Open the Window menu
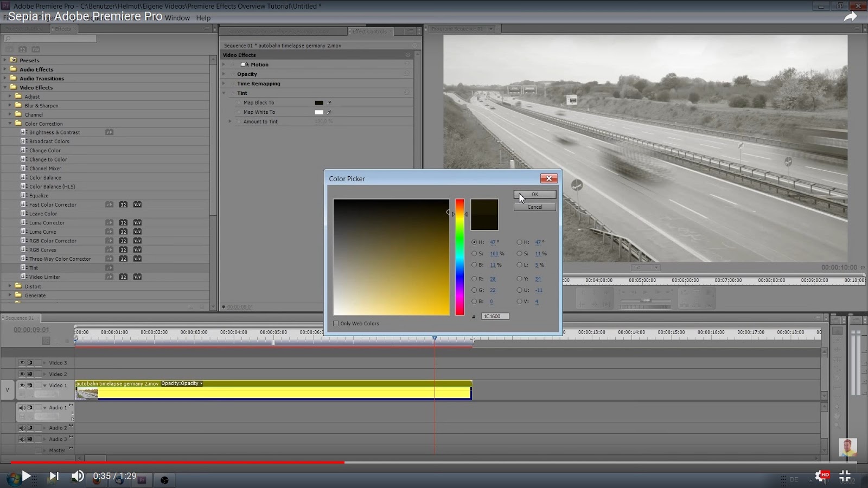Image resolution: width=868 pixels, height=488 pixels. click(x=177, y=18)
